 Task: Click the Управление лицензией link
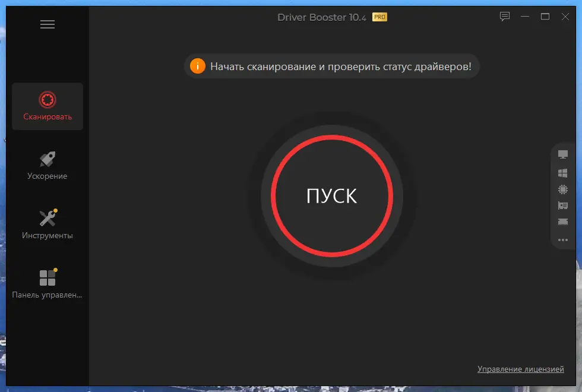[x=520, y=369]
